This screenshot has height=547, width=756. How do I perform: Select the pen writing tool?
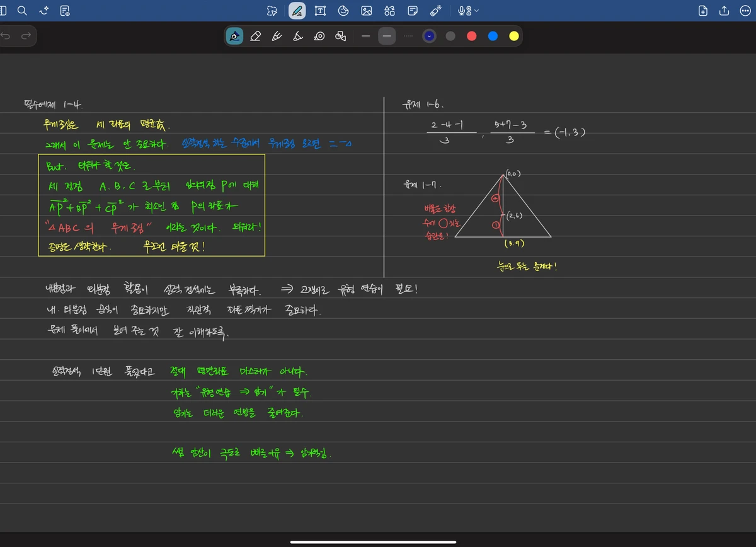(x=297, y=11)
